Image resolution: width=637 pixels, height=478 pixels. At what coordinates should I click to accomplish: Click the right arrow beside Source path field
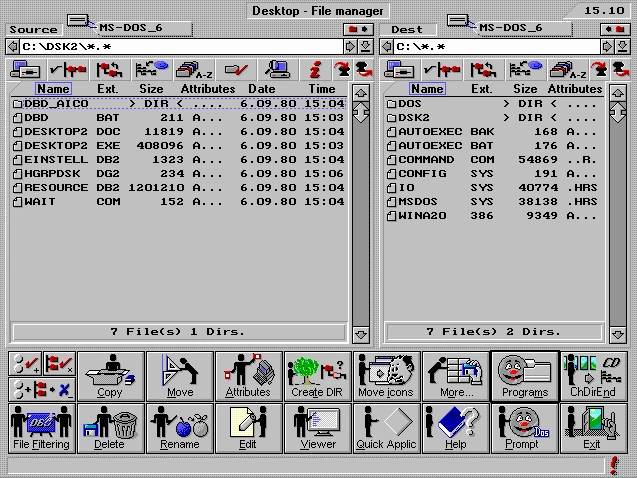pos(350,47)
